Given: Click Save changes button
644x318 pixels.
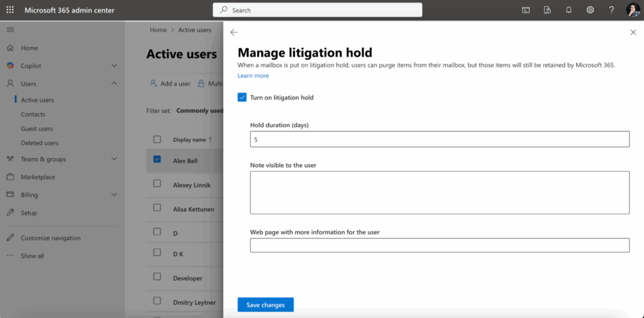Looking at the screenshot, I should (266, 305).
